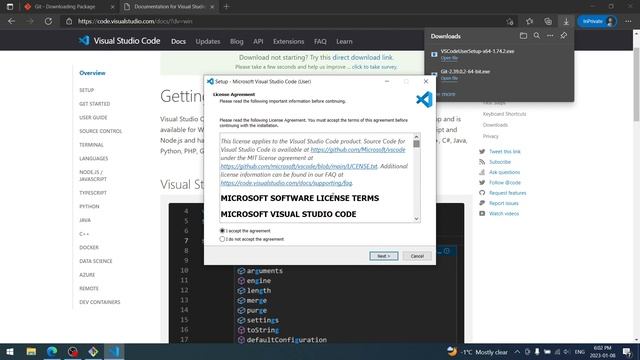Expand DEV CONTAINERS section in sidebar
The width and height of the screenshot is (640, 360).
(100, 302)
